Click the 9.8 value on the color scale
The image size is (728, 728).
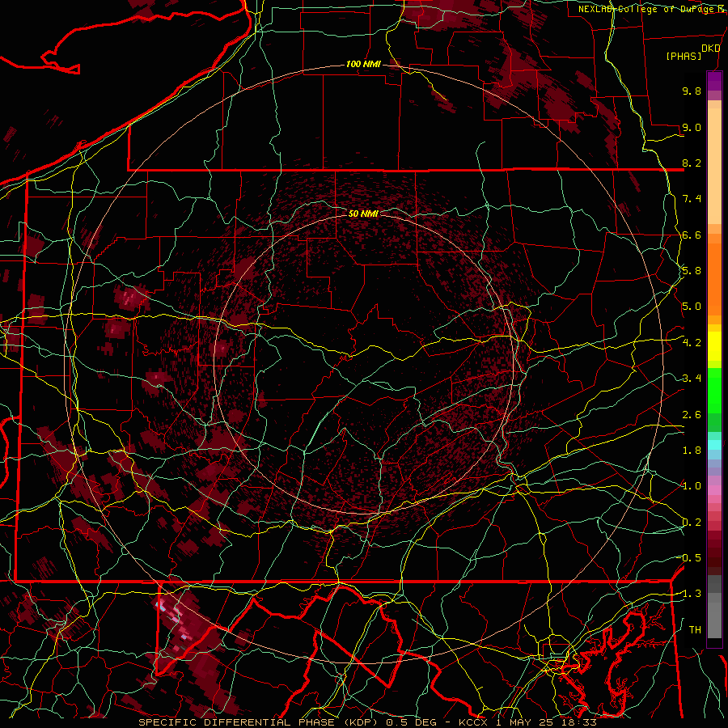[692, 91]
